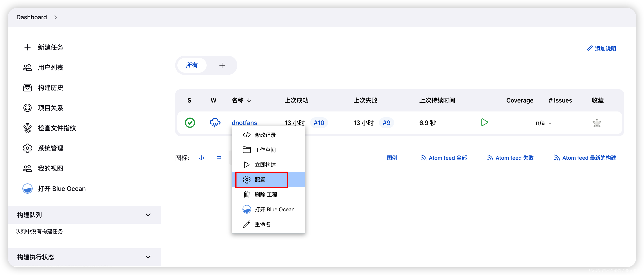This screenshot has width=644, height=275.
Task: Click RSS icon of Atom feed 全部
Action: [423, 158]
